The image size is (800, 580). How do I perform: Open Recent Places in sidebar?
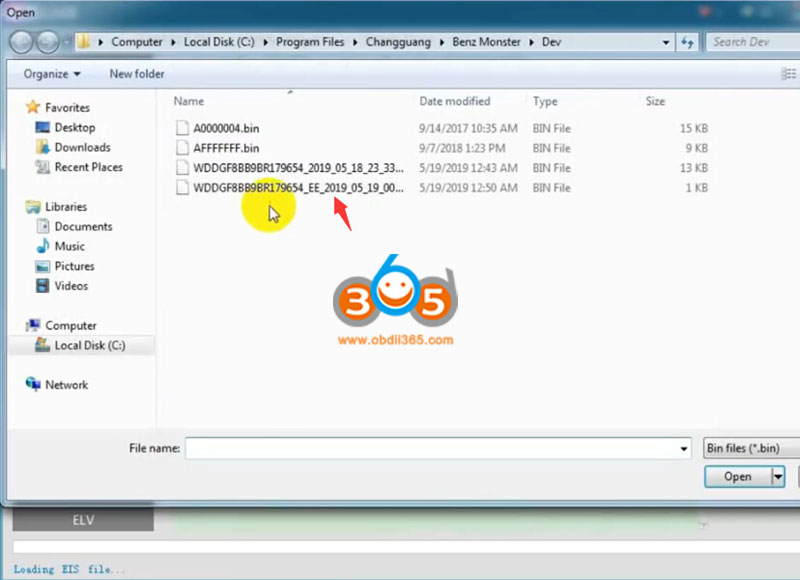43,168
